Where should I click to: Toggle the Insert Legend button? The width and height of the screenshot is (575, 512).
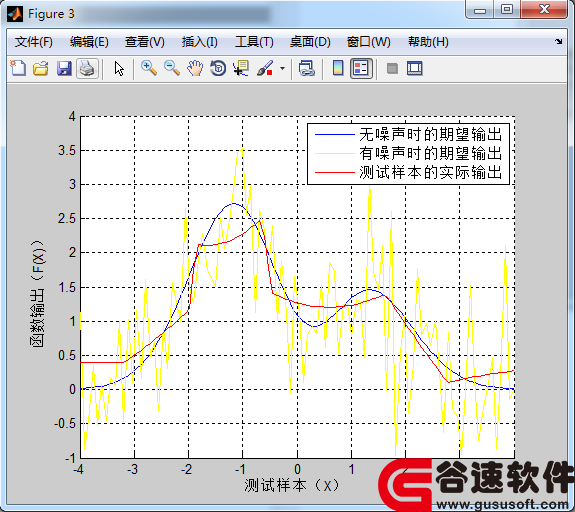click(361, 69)
